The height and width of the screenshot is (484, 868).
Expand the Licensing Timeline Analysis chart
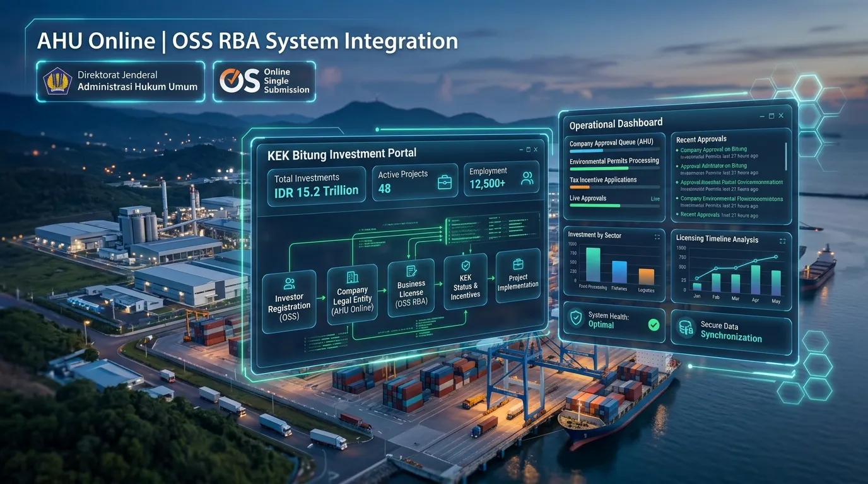[x=783, y=241]
